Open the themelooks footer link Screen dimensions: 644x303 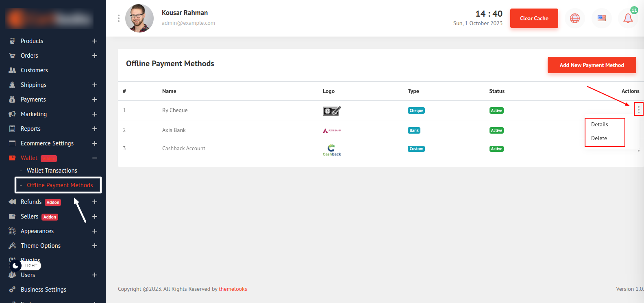click(233, 289)
